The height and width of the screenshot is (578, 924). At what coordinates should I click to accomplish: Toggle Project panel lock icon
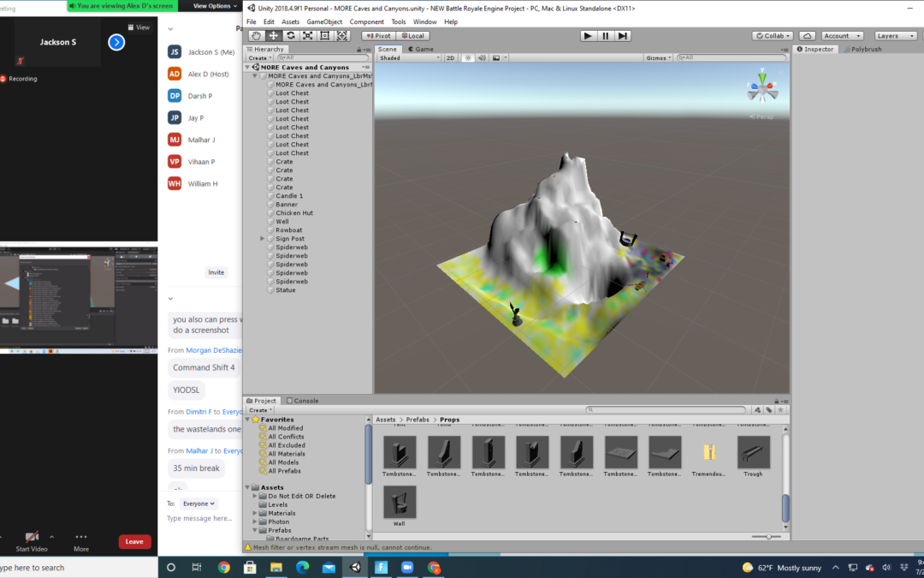[777, 401]
